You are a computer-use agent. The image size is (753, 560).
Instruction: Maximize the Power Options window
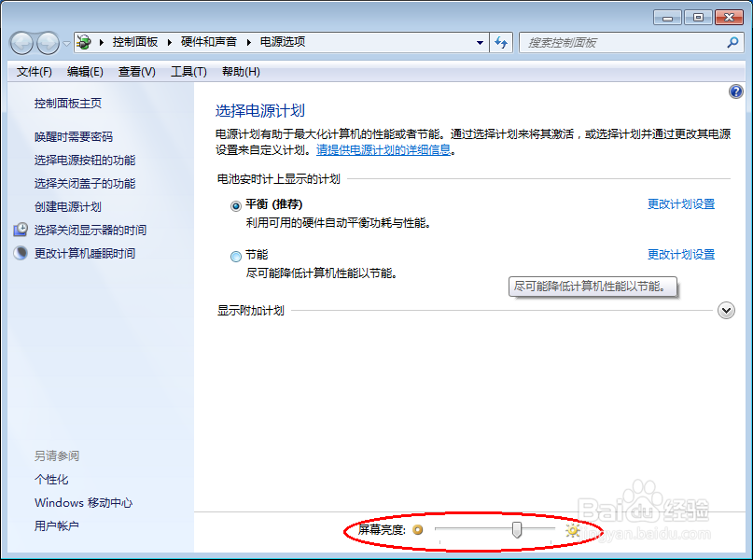pyautogui.click(x=698, y=18)
